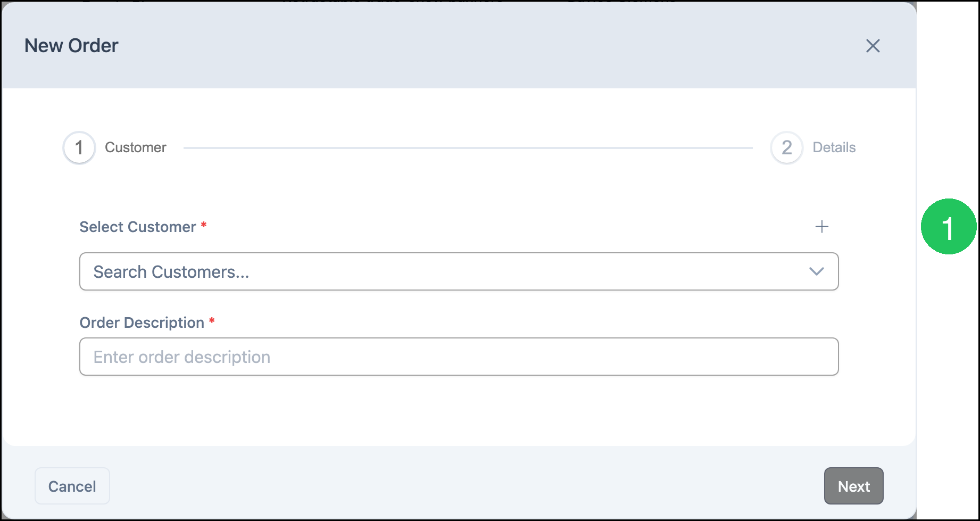Click the Select Customer field label

click(x=138, y=227)
